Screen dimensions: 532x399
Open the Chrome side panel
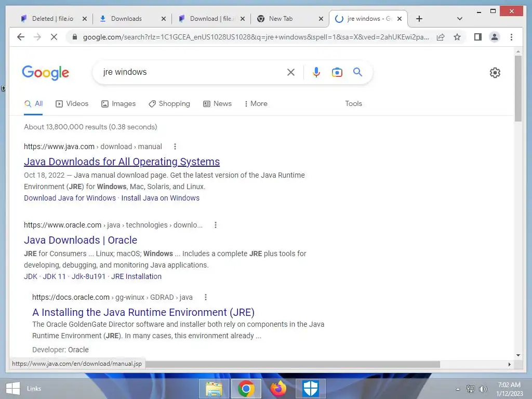478,37
